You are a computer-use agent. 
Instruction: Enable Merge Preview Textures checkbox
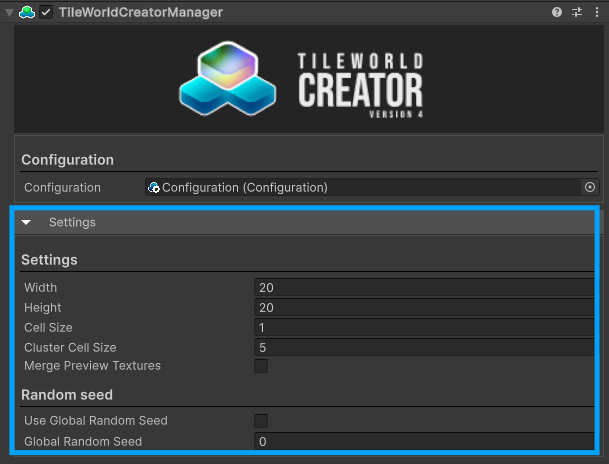click(261, 366)
